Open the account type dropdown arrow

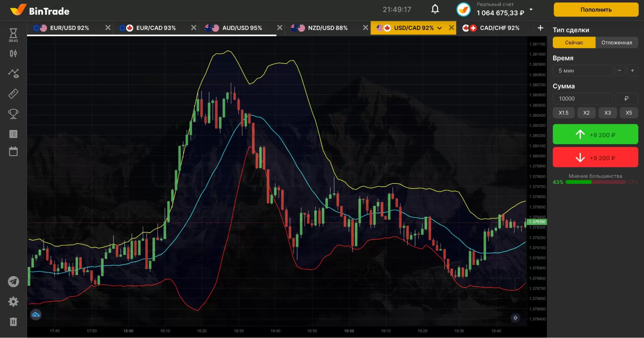click(531, 9)
